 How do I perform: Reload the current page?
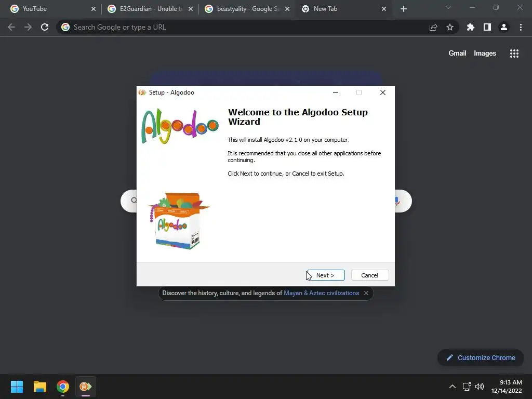point(45,27)
